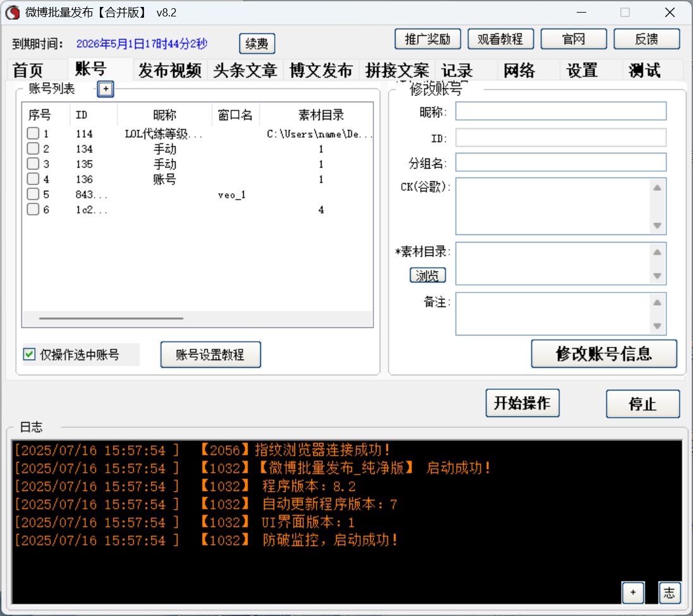Click 素材目录 field scroll down arrow

point(657,275)
